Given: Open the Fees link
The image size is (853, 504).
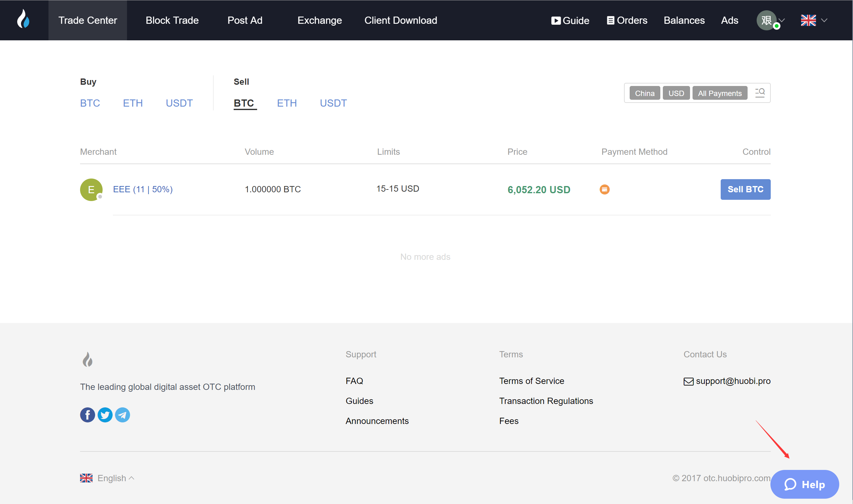Looking at the screenshot, I should (x=509, y=421).
